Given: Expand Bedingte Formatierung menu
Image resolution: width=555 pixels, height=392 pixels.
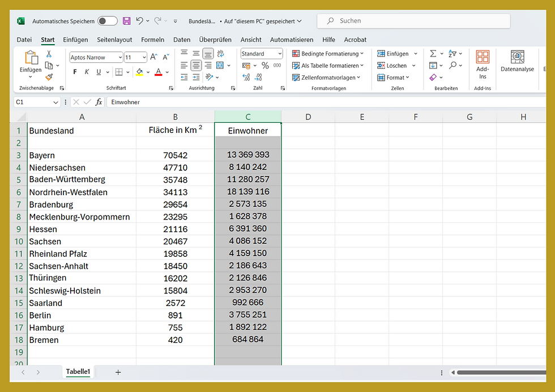Looking at the screenshot, I should [x=328, y=53].
